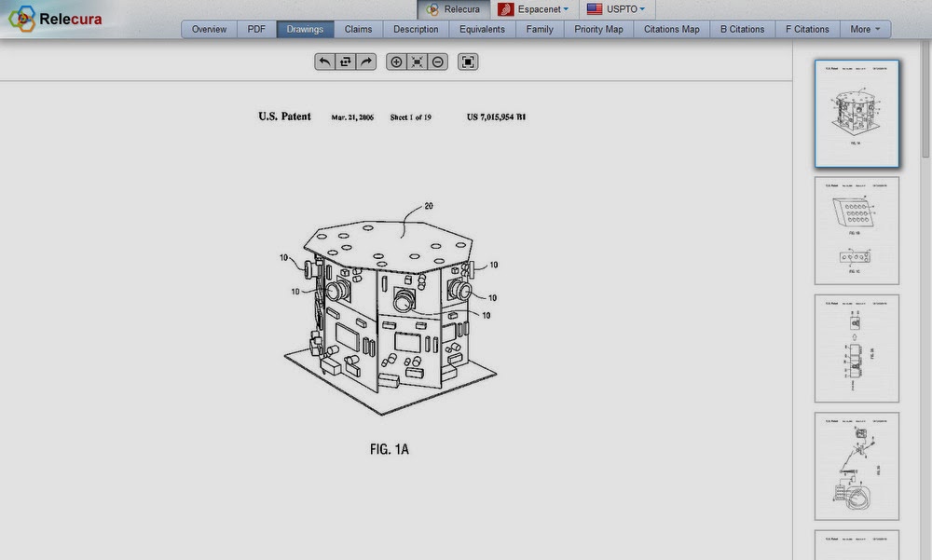Zoom out with the minus icon
The image size is (932, 560).
pyautogui.click(x=438, y=61)
